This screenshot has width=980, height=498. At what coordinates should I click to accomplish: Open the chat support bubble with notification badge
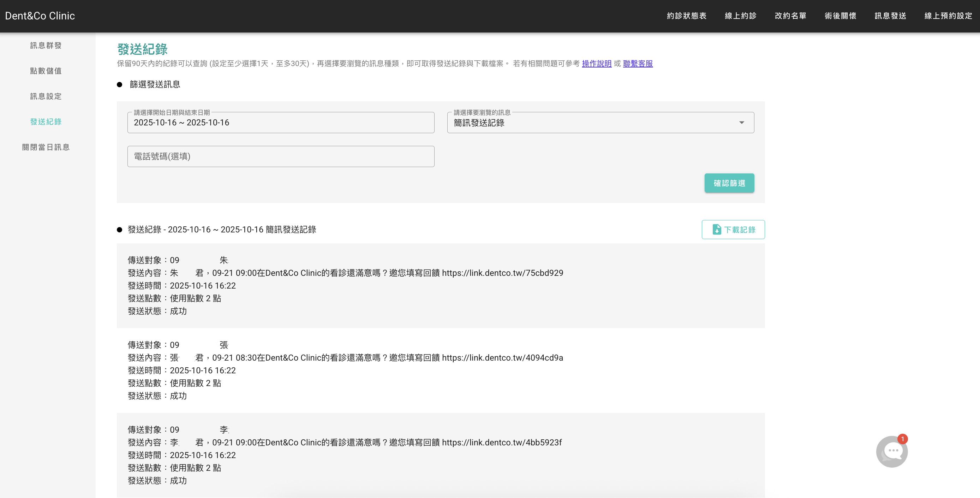point(892,451)
